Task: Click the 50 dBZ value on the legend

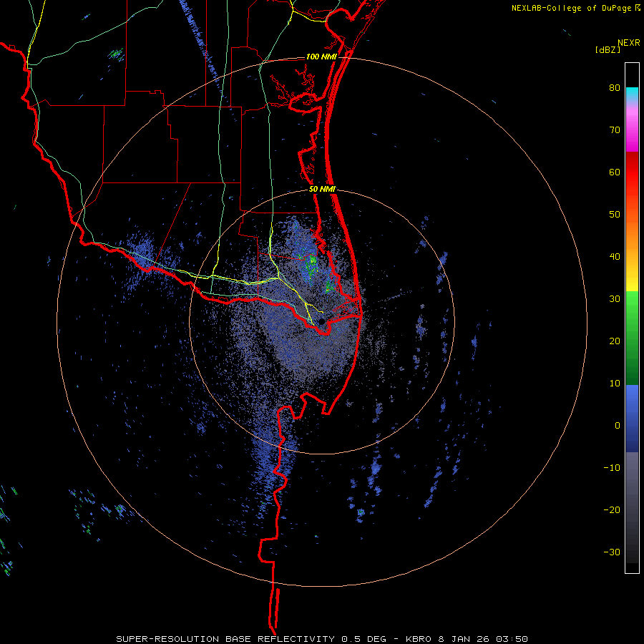Action: tap(615, 215)
